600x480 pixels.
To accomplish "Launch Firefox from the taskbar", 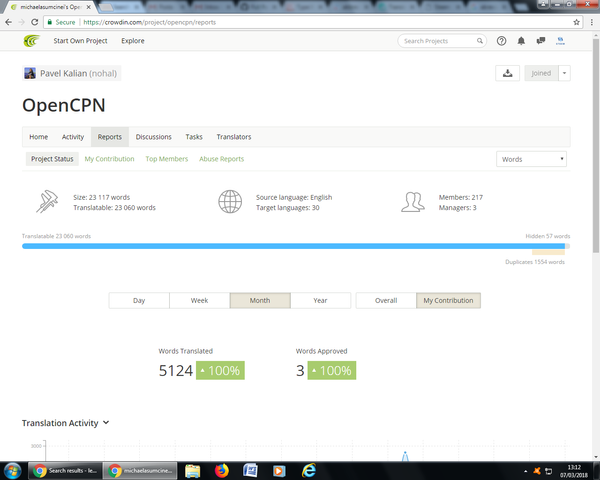I will (222, 471).
